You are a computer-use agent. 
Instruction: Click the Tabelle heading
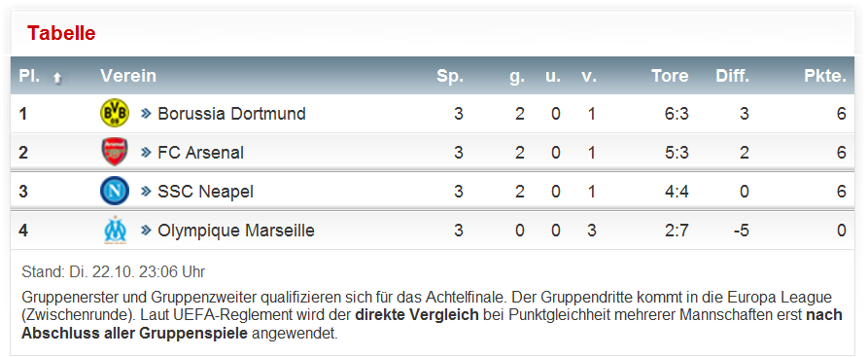click(x=61, y=33)
